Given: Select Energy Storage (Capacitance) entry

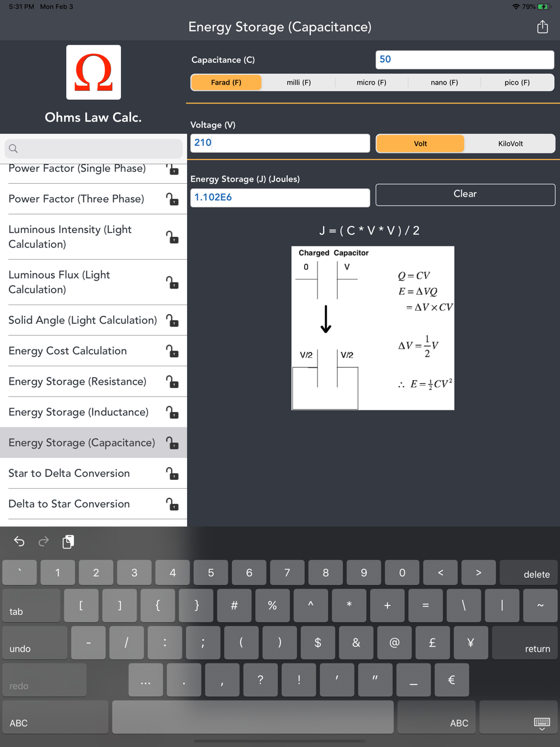Looking at the screenshot, I should tap(94, 443).
